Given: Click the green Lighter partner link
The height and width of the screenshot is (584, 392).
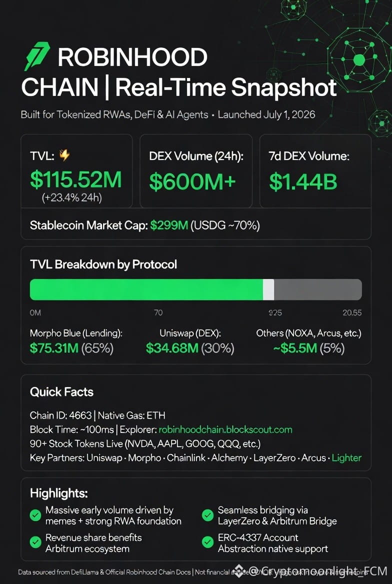Looking at the screenshot, I should 346,457.
